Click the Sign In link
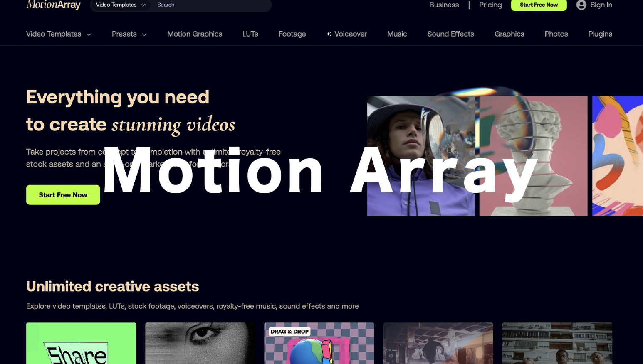The height and width of the screenshot is (364, 643). pos(601,5)
